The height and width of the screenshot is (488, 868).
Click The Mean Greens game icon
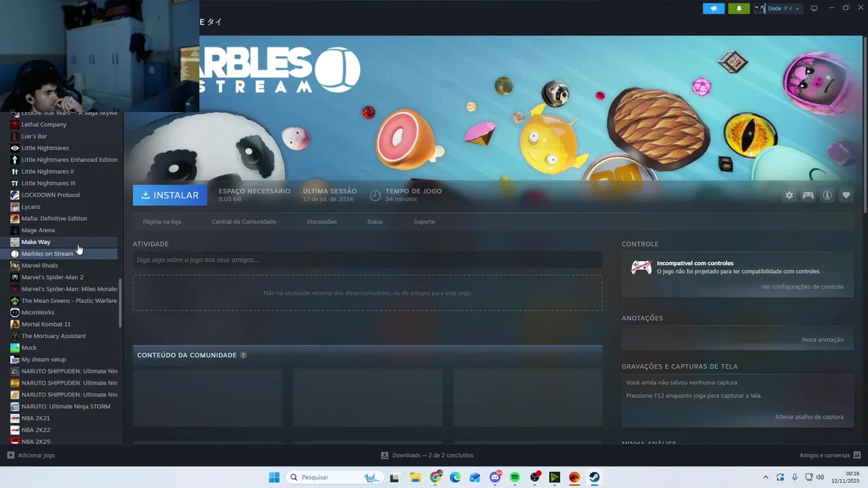(15, 300)
